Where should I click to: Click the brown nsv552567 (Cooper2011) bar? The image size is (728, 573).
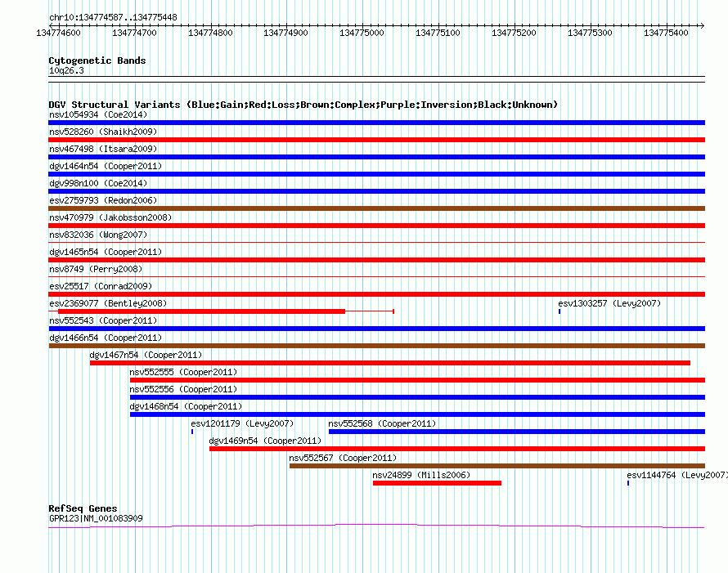point(497,466)
